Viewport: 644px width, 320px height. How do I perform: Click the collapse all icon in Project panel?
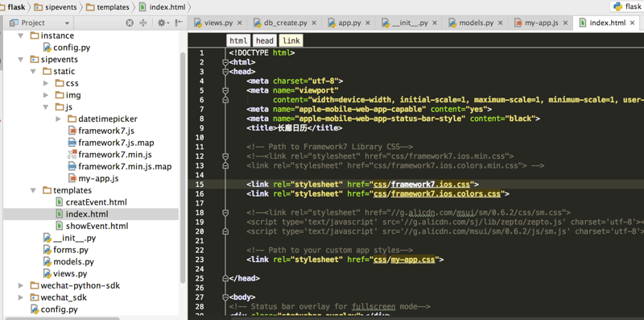tap(143, 23)
